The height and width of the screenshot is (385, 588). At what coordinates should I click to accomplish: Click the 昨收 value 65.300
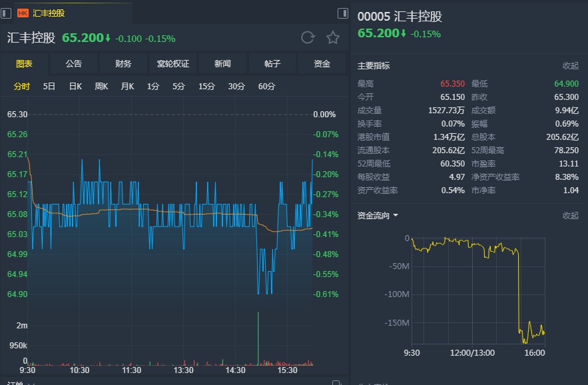566,97
